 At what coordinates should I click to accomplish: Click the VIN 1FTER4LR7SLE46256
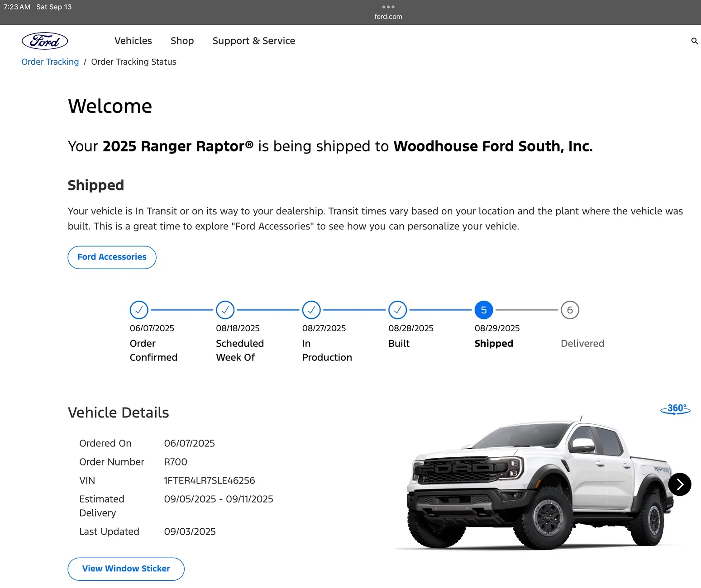[210, 480]
